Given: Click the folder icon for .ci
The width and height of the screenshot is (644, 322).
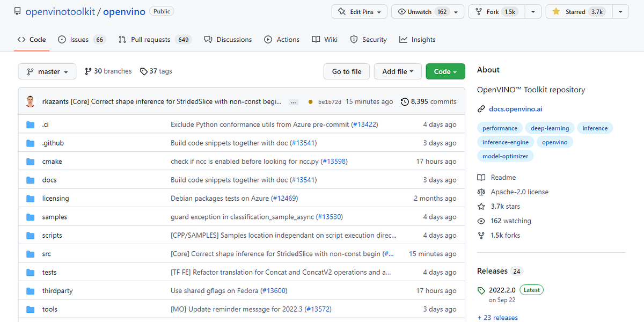Looking at the screenshot, I should 30,125.
